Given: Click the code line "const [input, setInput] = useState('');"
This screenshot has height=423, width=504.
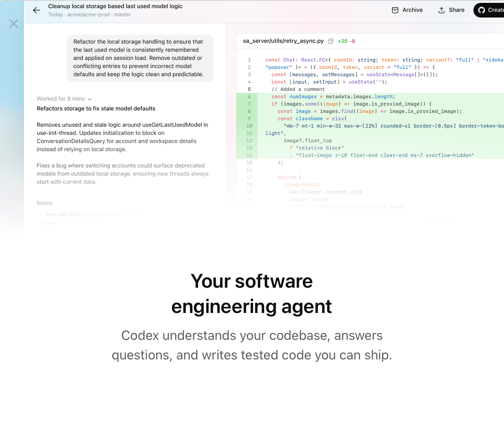Looking at the screenshot, I should [x=329, y=82].
